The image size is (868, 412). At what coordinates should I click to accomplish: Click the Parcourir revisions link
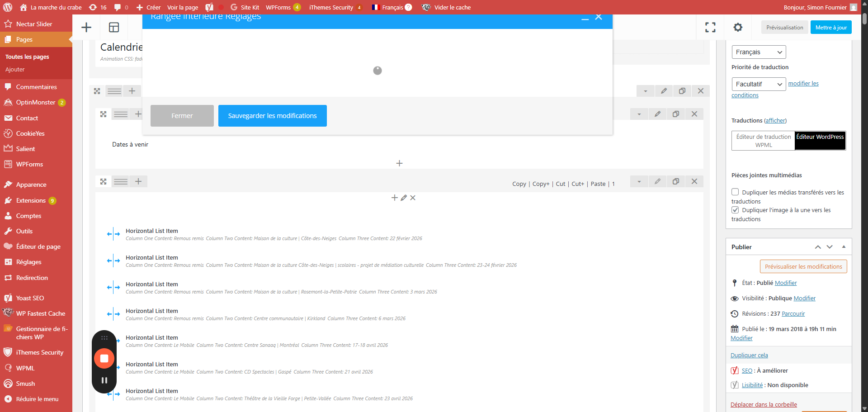pyautogui.click(x=793, y=314)
